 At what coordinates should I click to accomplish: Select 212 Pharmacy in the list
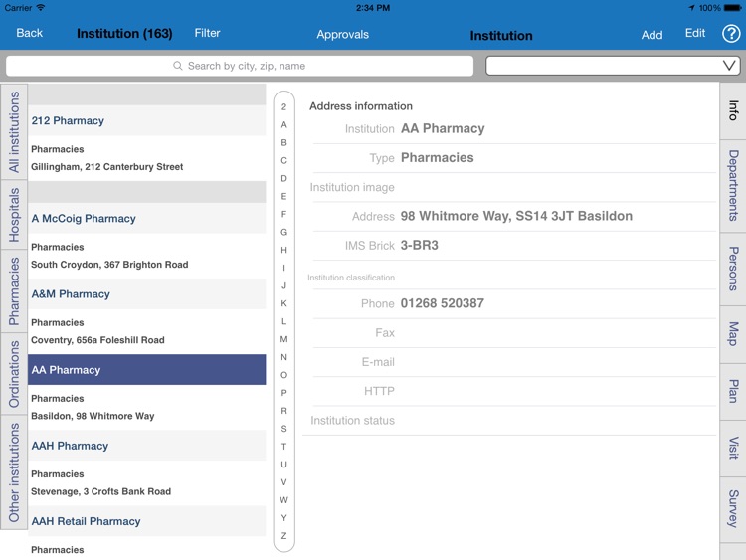pos(146,120)
